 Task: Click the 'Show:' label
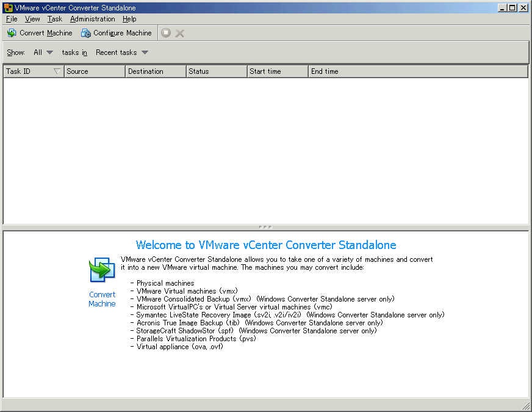[x=16, y=52]
